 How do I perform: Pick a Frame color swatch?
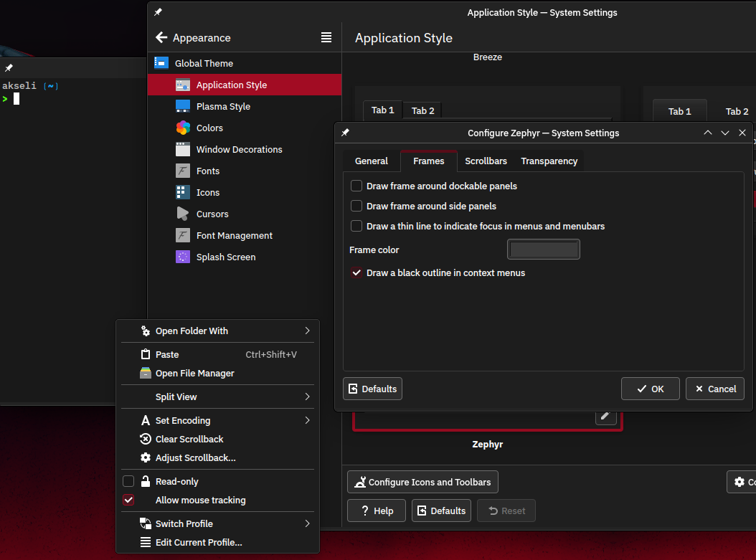coord(544,250)
